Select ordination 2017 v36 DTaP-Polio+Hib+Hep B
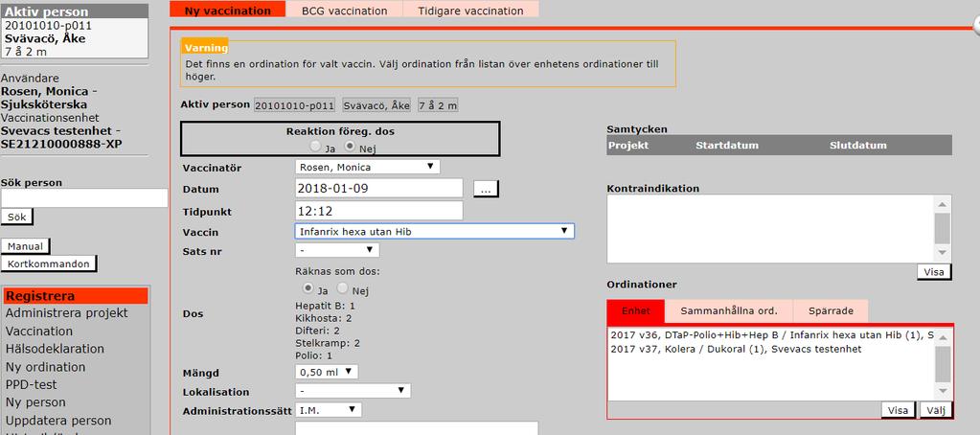 (771, 335)
